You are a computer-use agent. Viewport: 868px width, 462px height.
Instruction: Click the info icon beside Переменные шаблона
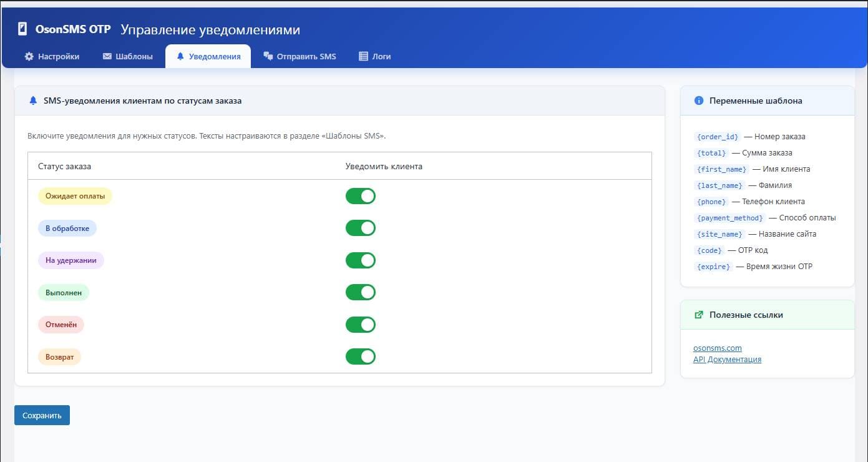coord(699,101)
